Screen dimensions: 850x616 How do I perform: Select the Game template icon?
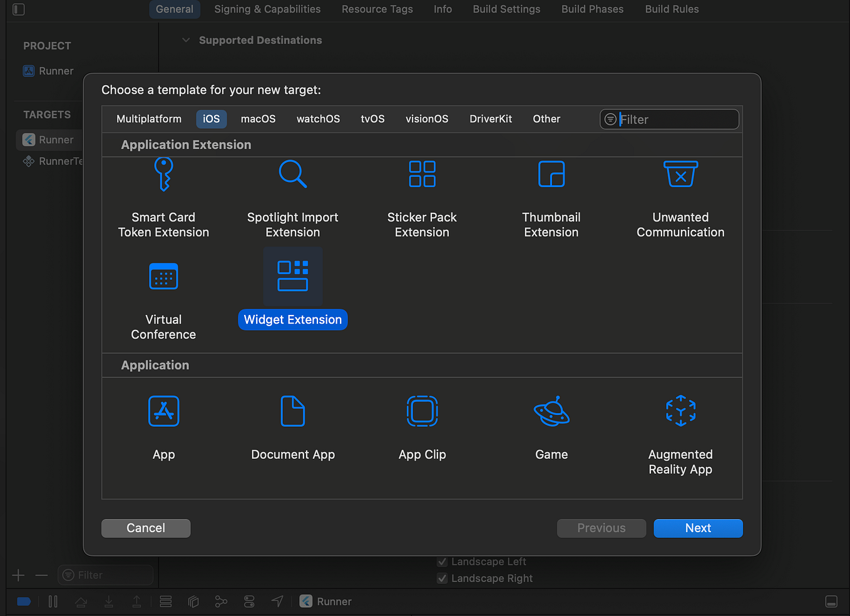click(551, 411)
